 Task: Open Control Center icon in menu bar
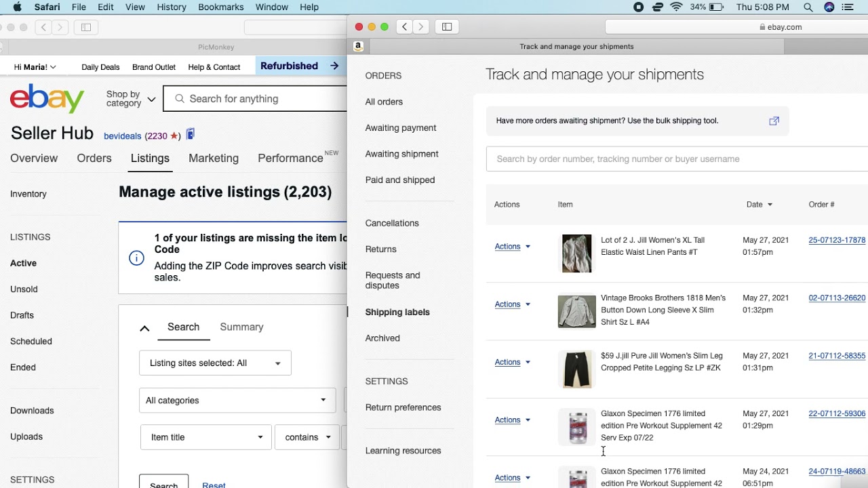click(x=848, y=7)
